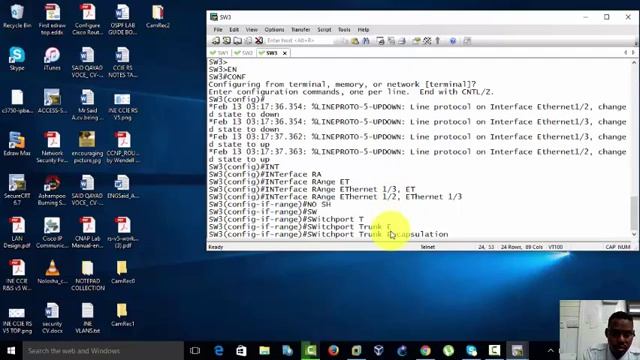The image size is (640, 360).
Task: Open the Windows Start menu
Action: pyautogui.click(x=11, y=351)
